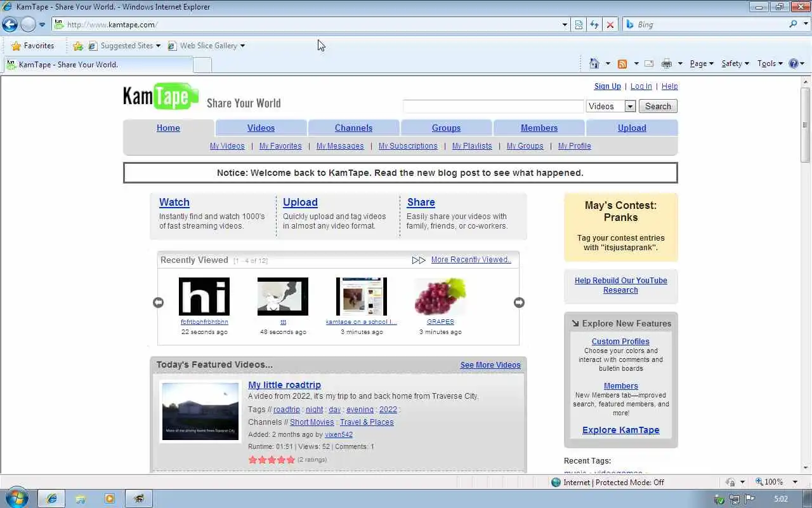
Task: Open the Print options dropdown arrow
Action: pyautogui.click(x=680, y=63)
